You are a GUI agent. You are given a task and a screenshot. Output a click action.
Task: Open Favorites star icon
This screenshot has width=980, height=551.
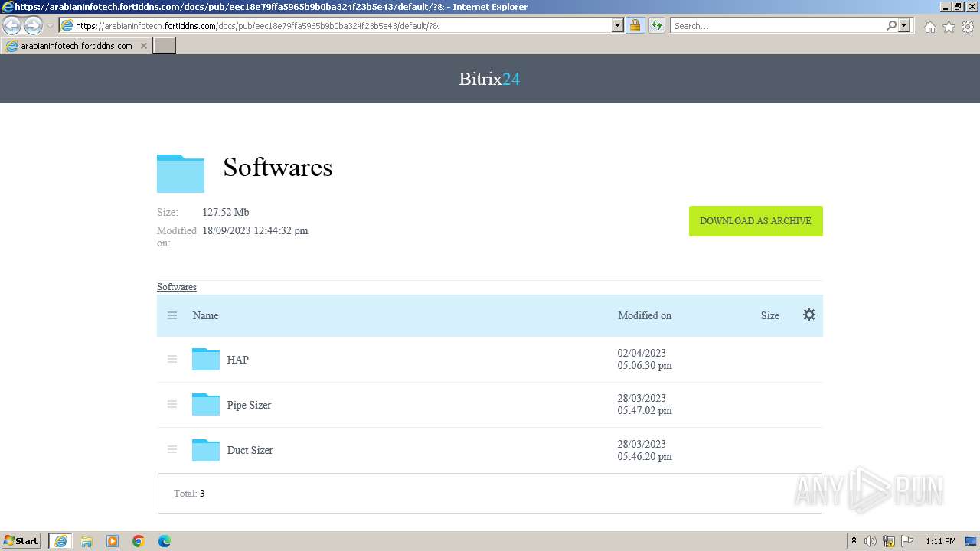[x=949, y=27]
